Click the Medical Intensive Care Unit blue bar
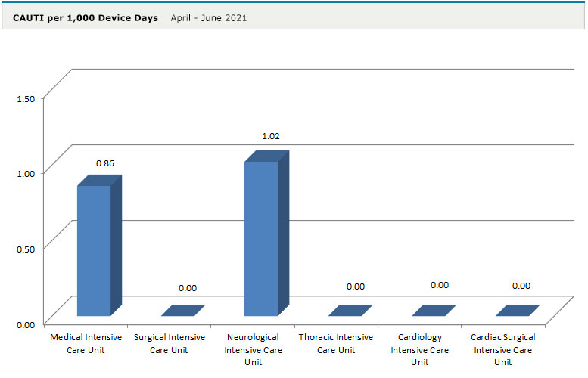588x378 pixels. [x=94, y=249]
